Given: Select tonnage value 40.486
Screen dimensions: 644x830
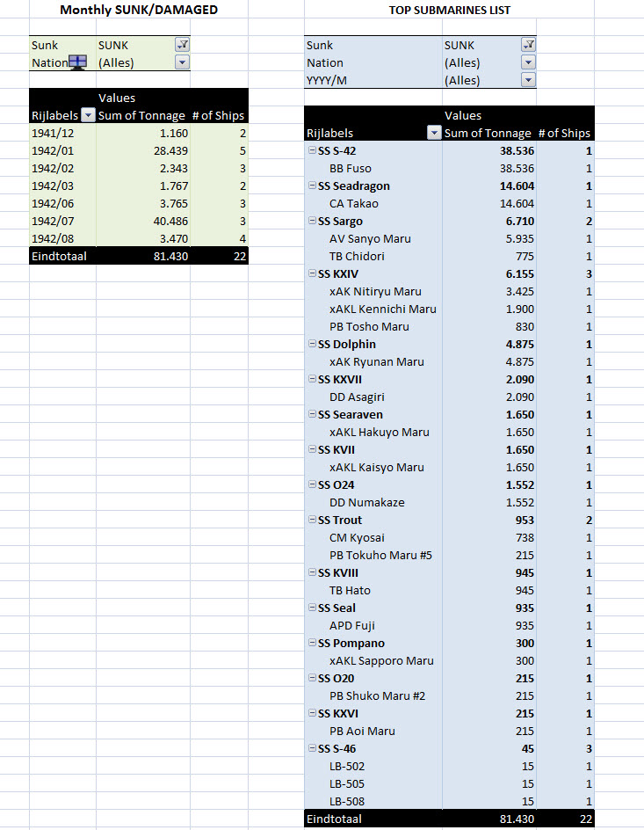Looking at the screenshot, I should click(x=143, y=221).
